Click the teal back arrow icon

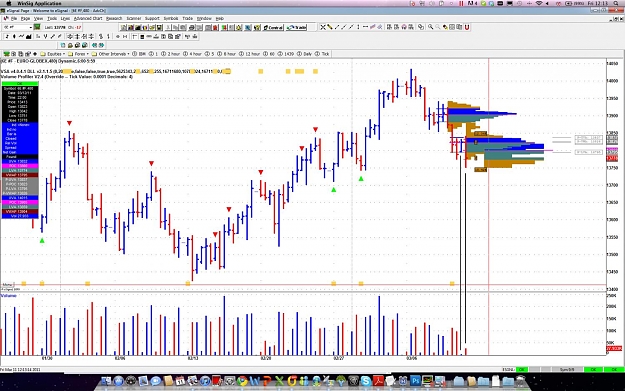tap(94, 45)
